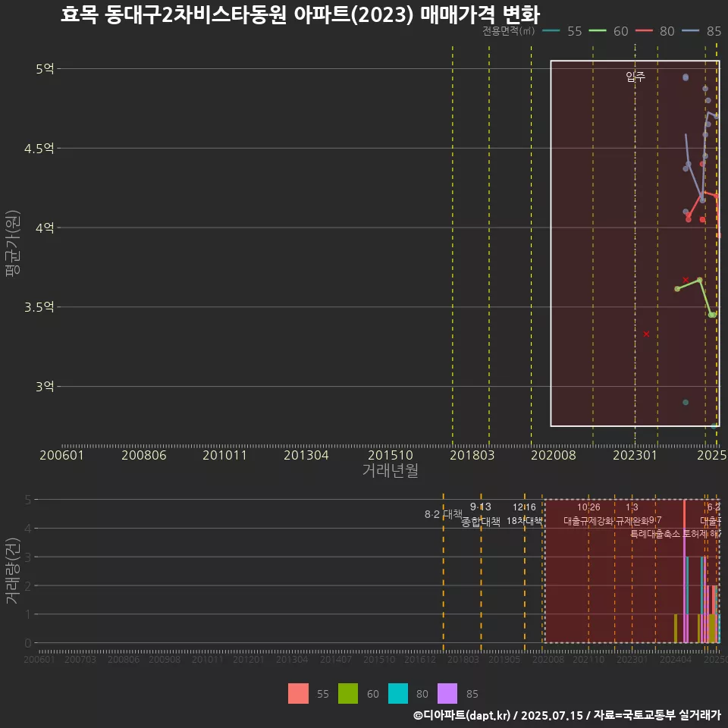This screenshot has height=728, width=728.
Task: Click the 4.5억 price axis label
Action: (x=39, y=149)
